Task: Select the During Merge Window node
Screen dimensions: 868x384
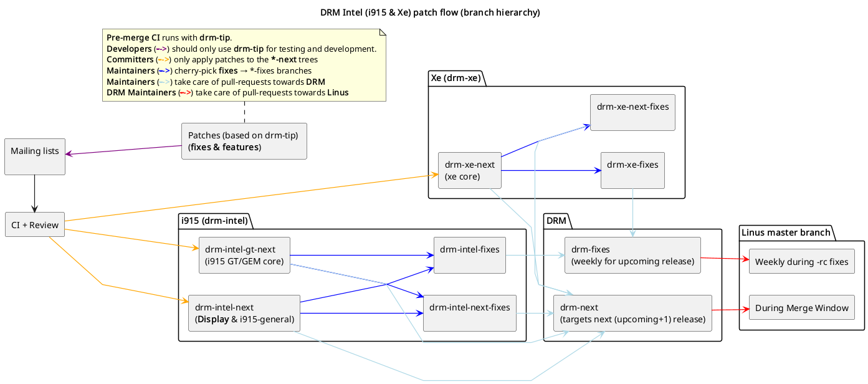Action: click(x=801, y=307)
